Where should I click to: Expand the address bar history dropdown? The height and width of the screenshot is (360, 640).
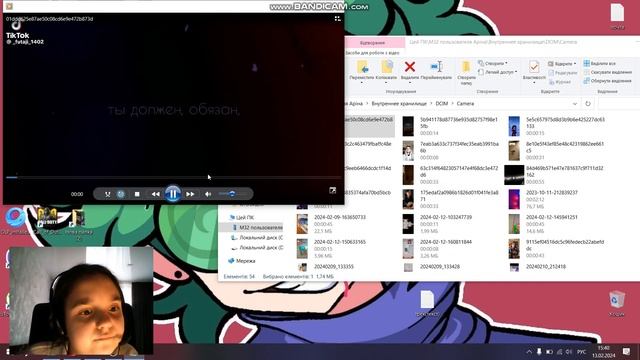pos(575,104)
